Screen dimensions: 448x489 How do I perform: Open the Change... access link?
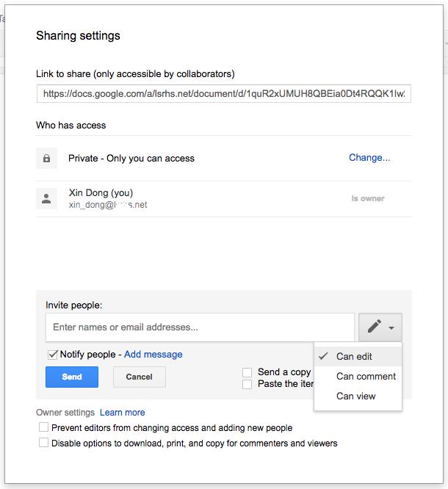pos(369,158)
